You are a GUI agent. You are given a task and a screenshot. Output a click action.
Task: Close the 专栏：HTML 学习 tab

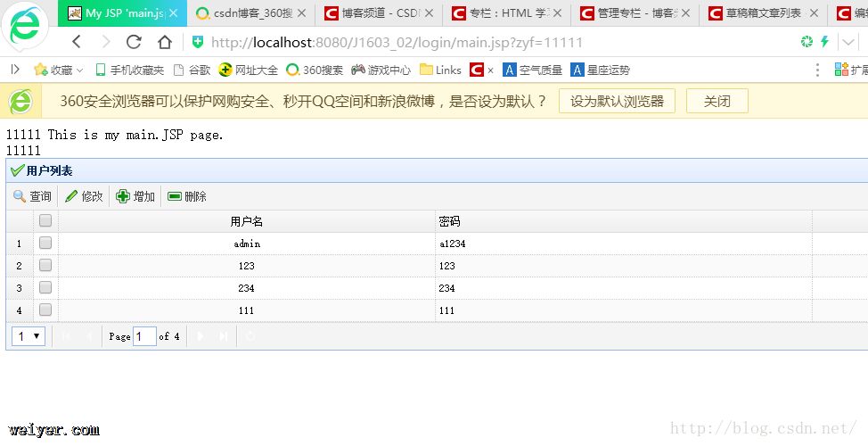point(558,13)
